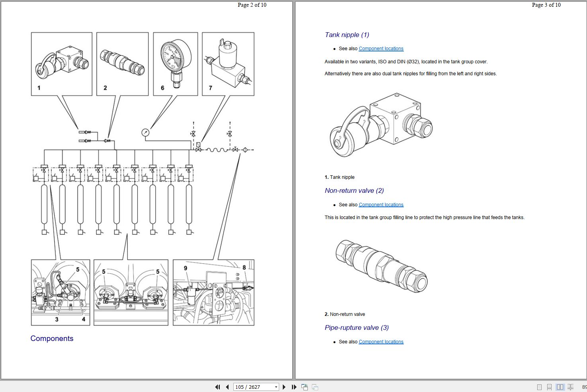Toggle the two-page side-by-side display
Screen dimensions: 587x392
[x=560, y=387]
